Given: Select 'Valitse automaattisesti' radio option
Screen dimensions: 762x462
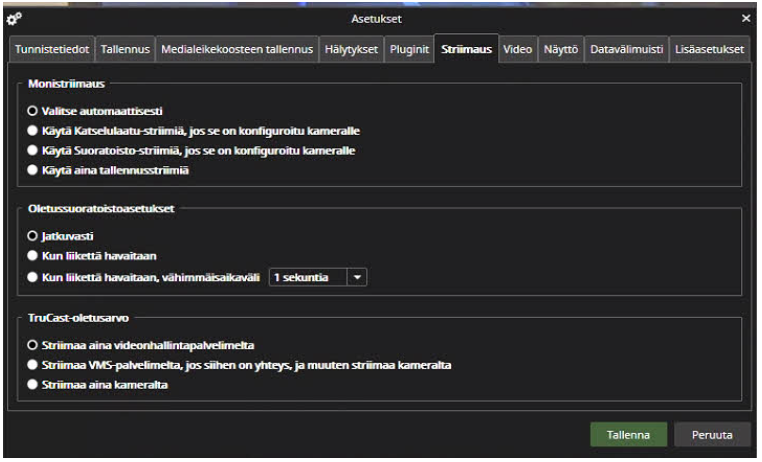Looking at the screenshot, I should click(x=33, y=110).
